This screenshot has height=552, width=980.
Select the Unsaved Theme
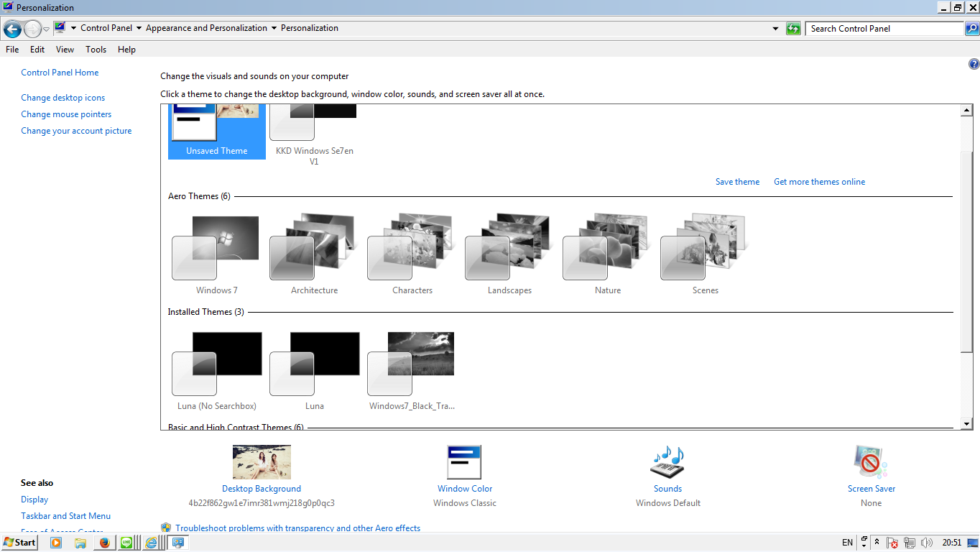217,132
